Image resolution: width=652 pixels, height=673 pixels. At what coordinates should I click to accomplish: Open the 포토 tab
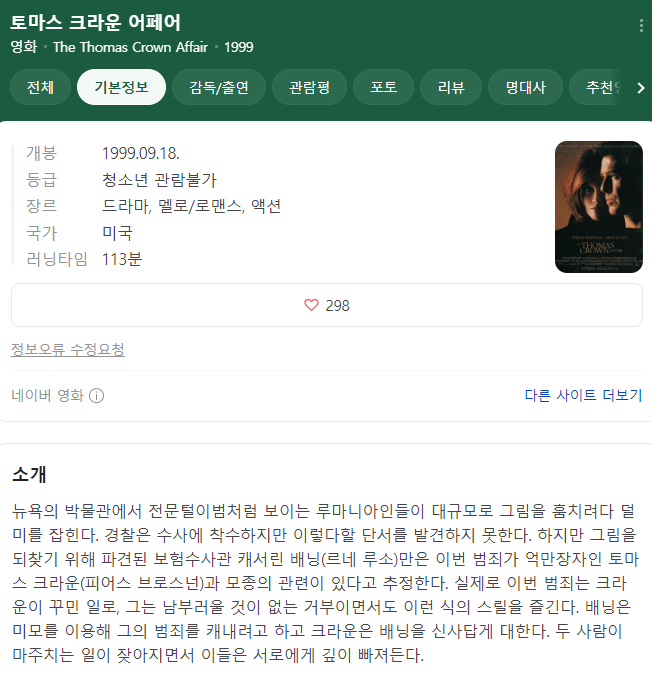[x=383, y=88]
